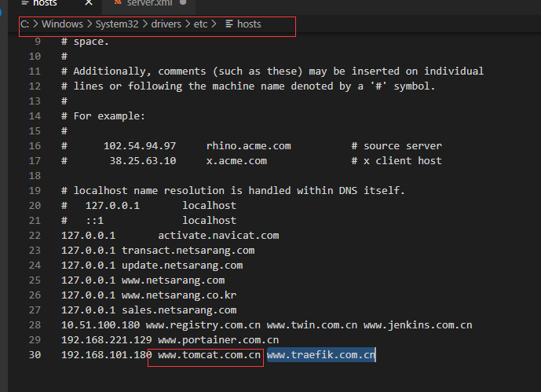The width and height of the screenshot is (541, 392).
Task: Click the IP 102.54.94.97
Action: coord(140,146)
